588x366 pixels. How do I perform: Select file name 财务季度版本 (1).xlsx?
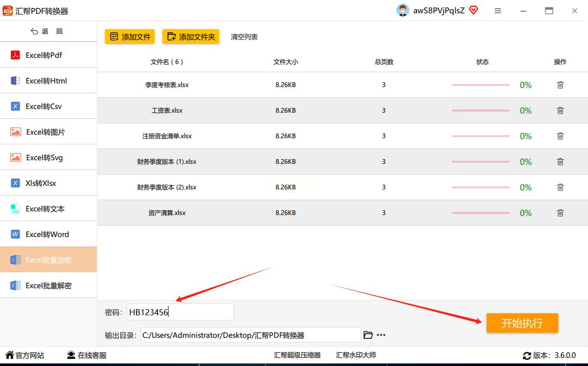pos(167,161)
